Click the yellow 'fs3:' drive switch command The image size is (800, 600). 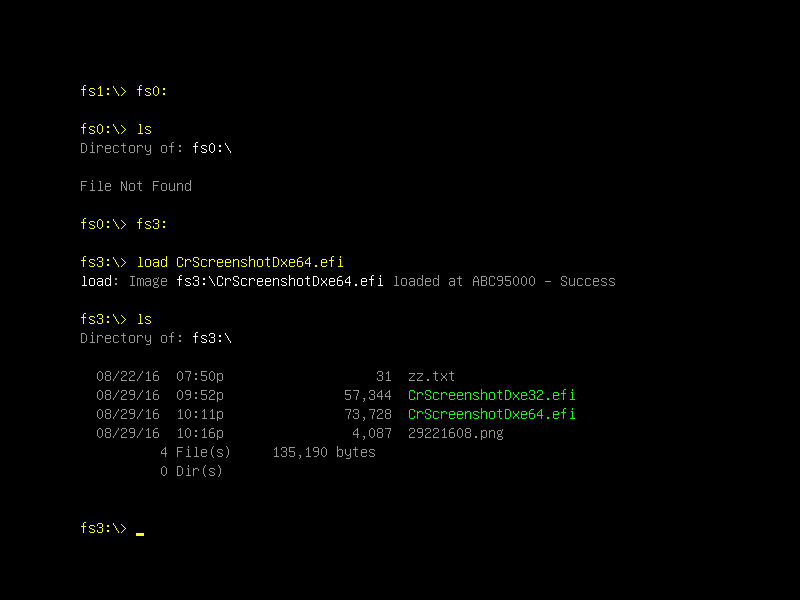point(152,224)
